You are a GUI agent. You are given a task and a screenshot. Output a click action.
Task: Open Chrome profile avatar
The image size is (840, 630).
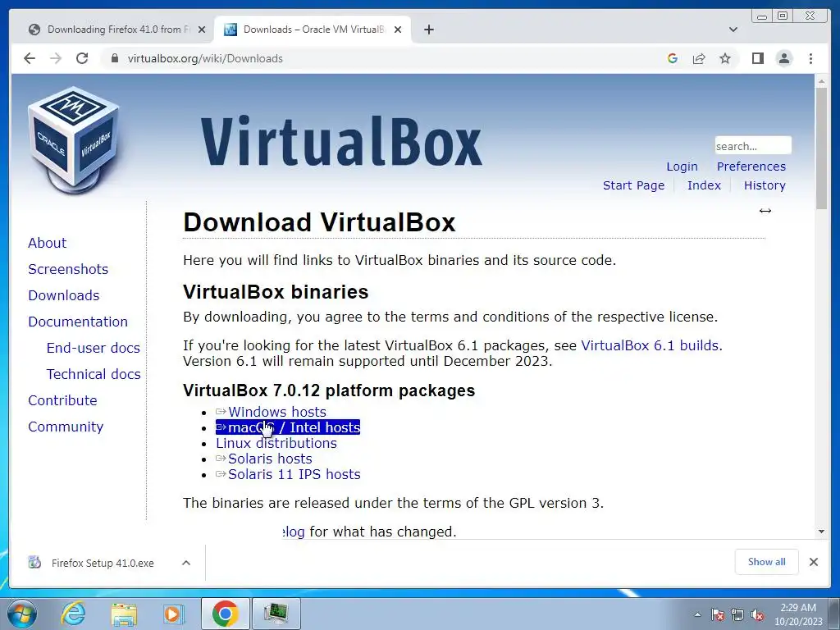click(x=783, y=58)
